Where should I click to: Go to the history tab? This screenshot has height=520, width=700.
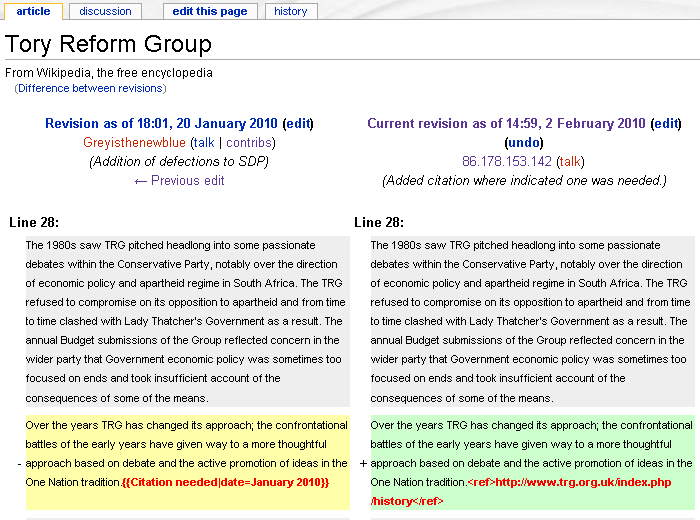(x=291, y=11)
